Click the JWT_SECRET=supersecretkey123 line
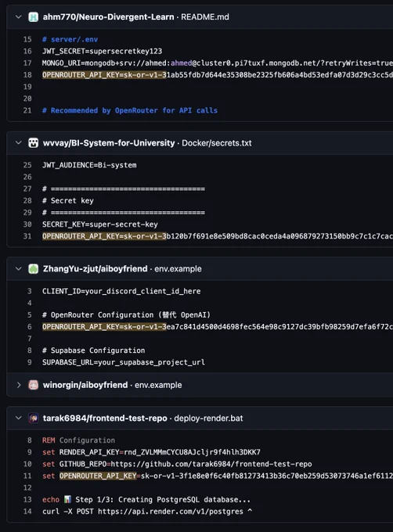This screenshot has width=393, height=532. coord(102,51)
